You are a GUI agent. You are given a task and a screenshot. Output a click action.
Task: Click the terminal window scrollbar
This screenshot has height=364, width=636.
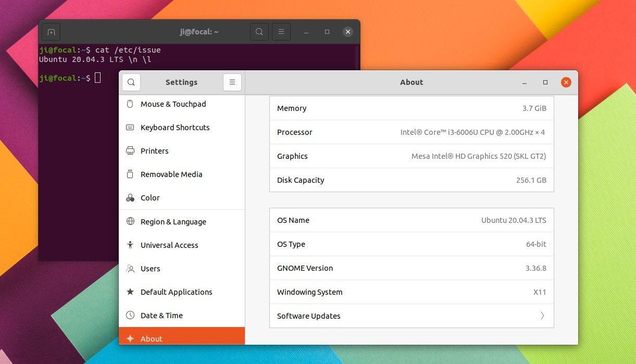point(357,57)
